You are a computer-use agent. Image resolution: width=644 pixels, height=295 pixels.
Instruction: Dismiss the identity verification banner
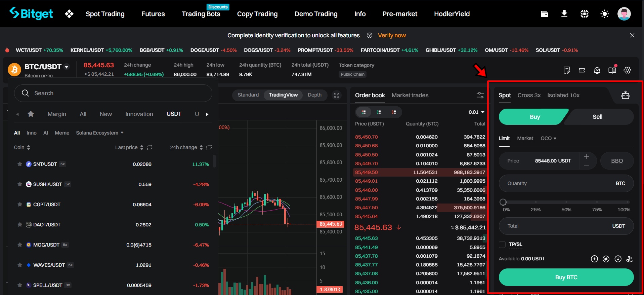[632, 35]
